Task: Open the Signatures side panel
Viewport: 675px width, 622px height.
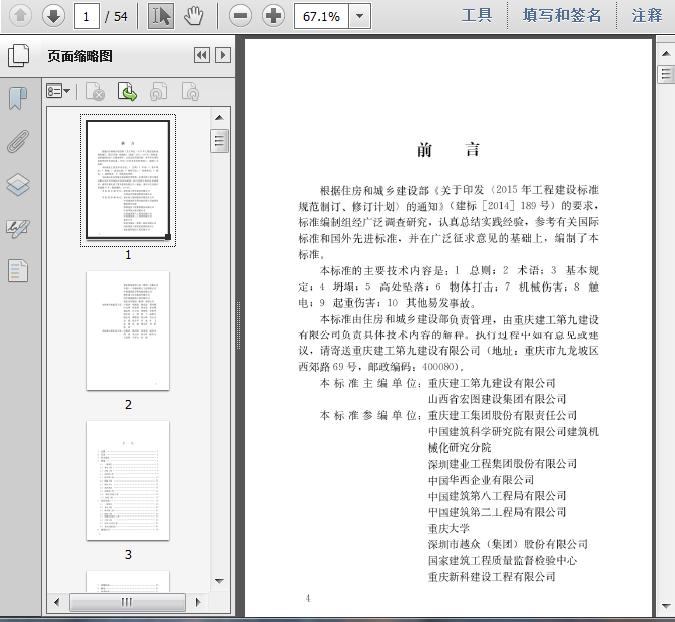Action: click(x=18, y=228)
